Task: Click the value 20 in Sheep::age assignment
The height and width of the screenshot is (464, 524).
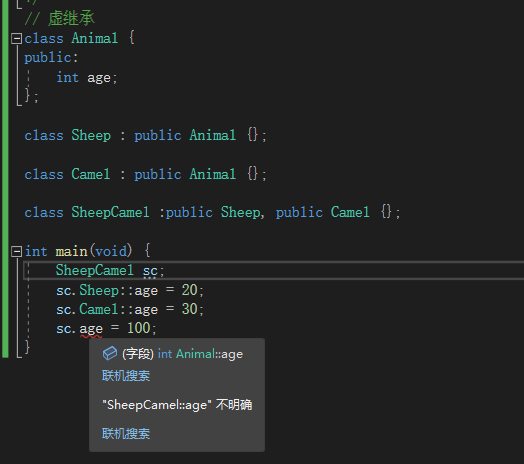Action: 189,290
